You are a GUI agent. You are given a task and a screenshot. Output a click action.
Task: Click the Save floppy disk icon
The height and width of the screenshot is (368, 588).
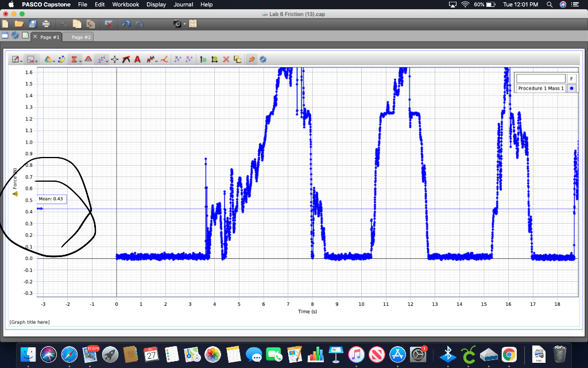33,24
